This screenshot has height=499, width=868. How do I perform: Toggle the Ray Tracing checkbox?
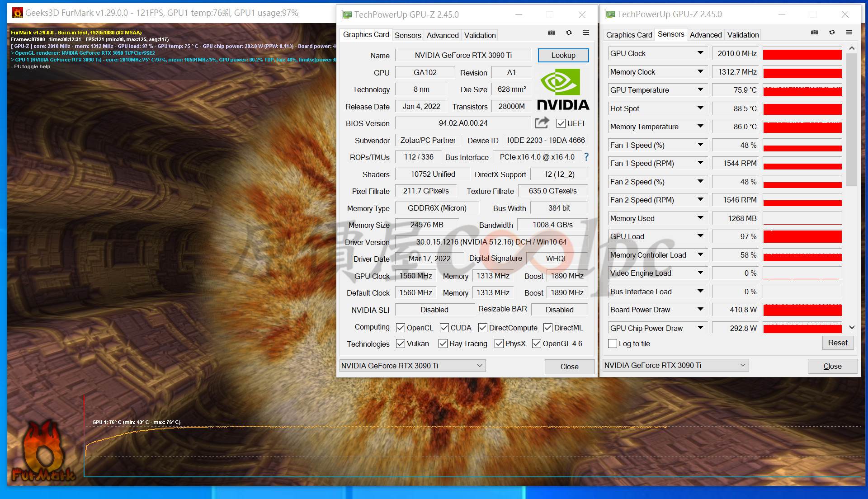click(443, 344)
